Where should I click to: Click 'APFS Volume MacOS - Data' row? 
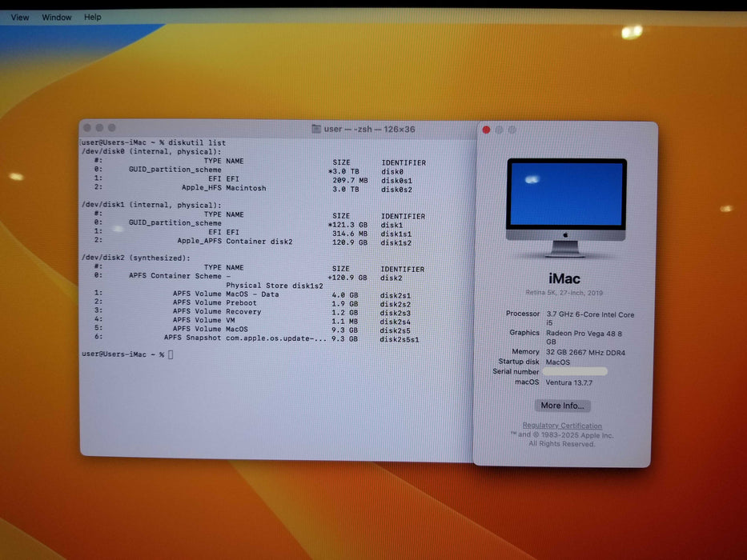252,294
